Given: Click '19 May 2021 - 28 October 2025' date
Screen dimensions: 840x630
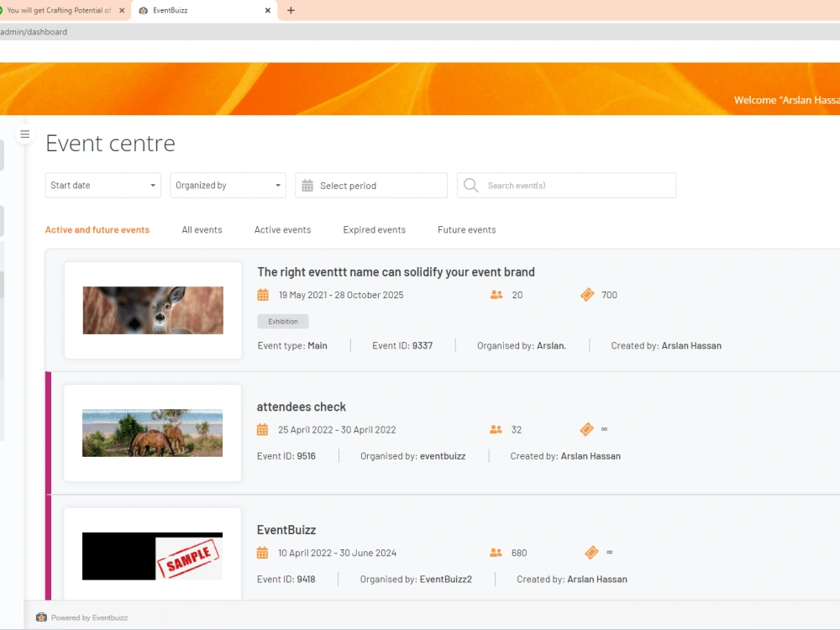Looking at the screenshot, I should tap(341, 295).
